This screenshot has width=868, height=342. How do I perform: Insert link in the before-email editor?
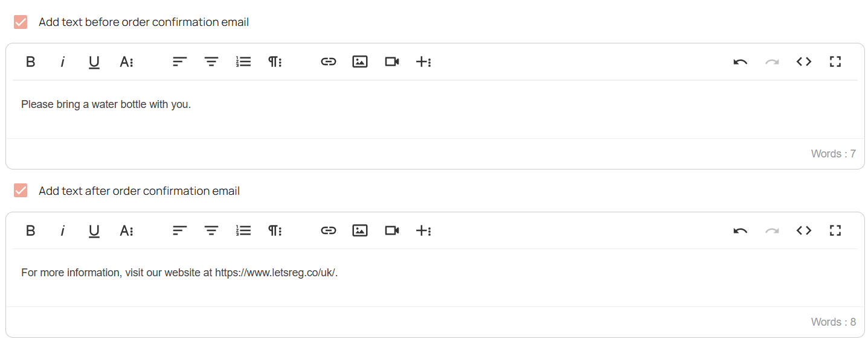328,62
